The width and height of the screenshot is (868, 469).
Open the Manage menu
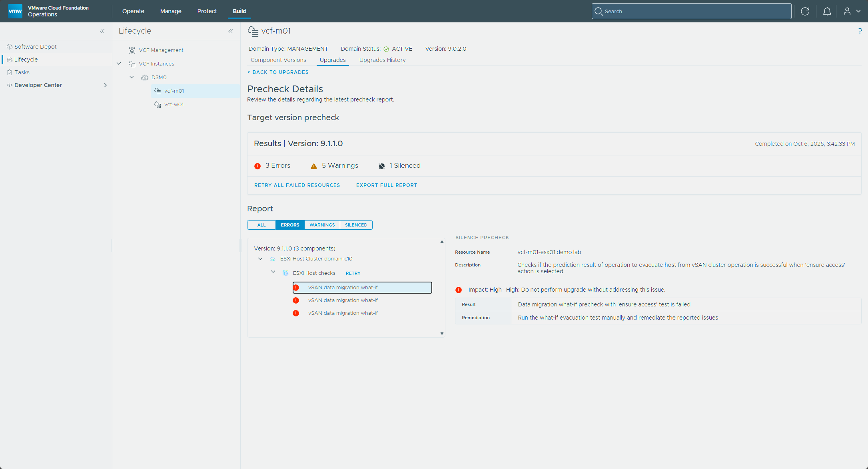(x=171, y=11)
